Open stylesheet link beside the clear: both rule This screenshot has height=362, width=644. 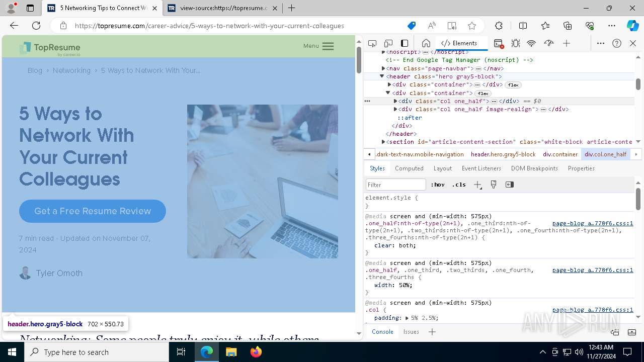tap(593, 223)
